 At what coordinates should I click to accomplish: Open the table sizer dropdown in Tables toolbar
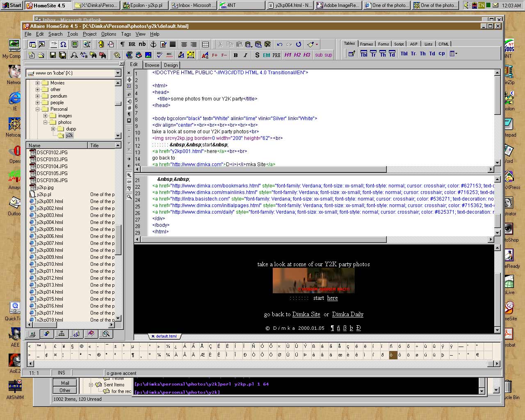pyautogui.click(x=453, y=54)
